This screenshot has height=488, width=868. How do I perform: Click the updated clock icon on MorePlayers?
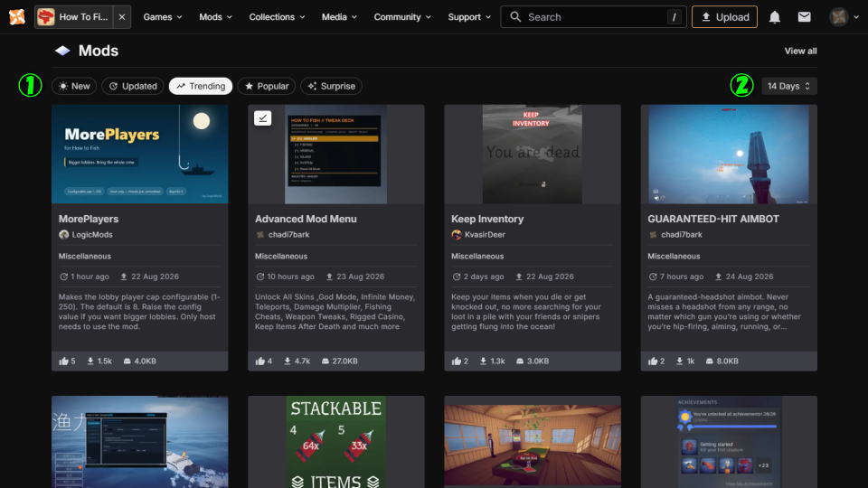[63, 277]
